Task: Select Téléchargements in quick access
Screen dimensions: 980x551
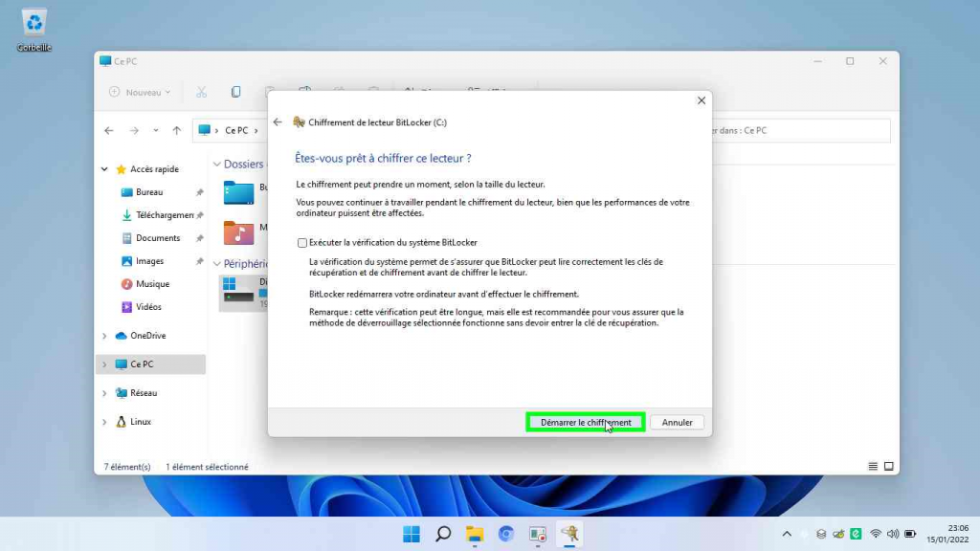Action: point(164,215)
